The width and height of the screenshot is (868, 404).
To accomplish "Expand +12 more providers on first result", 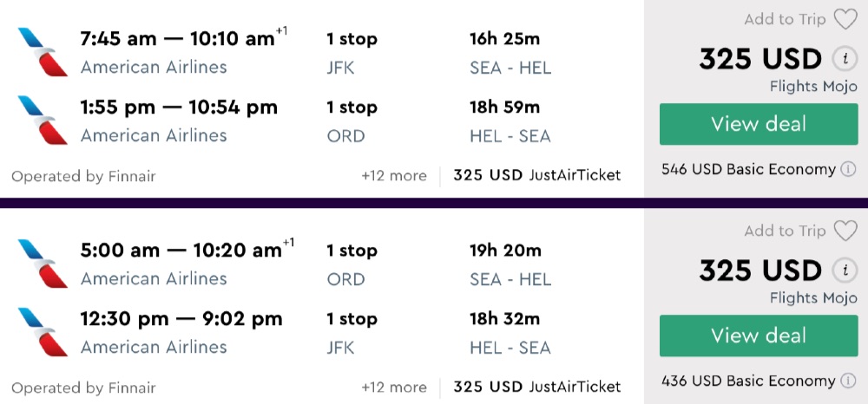I will [x=394, y=175].
